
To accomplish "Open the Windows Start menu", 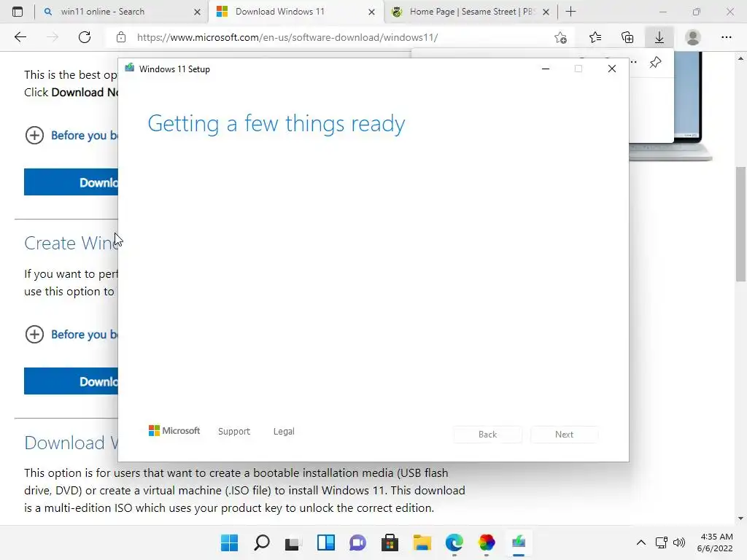I will (x=229, y=542).
